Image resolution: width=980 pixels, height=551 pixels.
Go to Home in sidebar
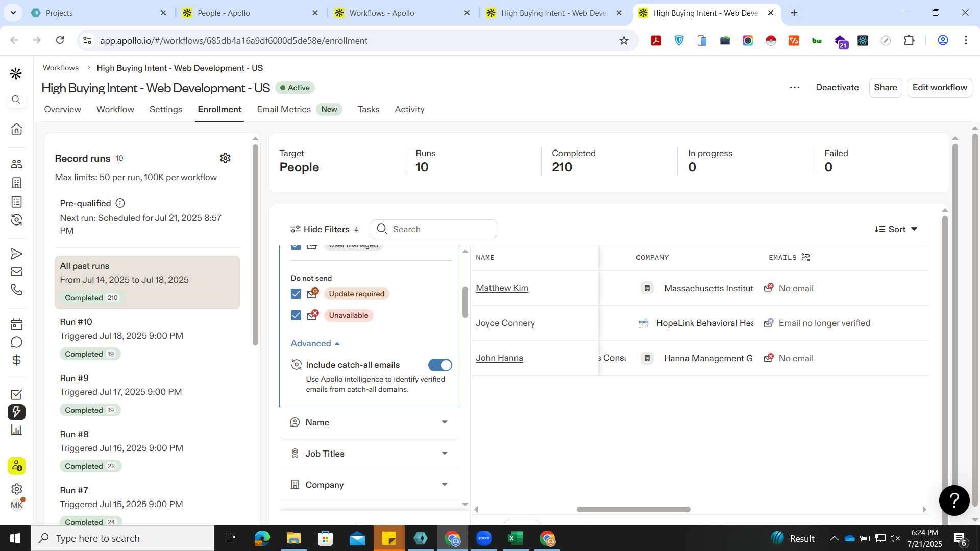pyautogui.click(x=16, y=129)
